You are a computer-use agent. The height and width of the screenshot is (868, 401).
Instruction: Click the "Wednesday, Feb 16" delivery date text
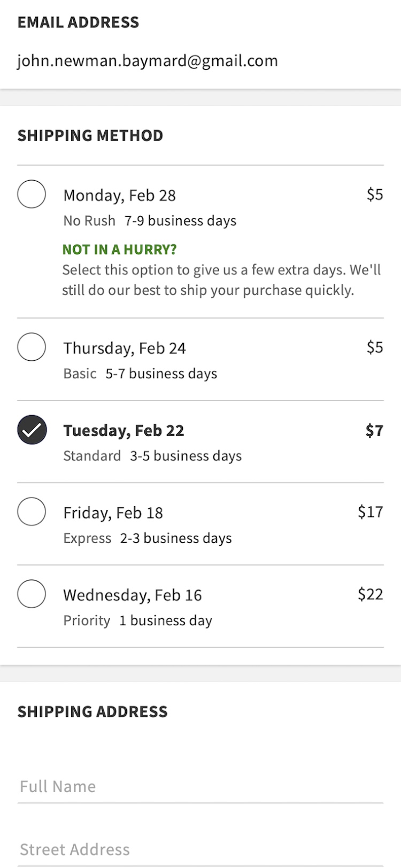click(132, 595)
